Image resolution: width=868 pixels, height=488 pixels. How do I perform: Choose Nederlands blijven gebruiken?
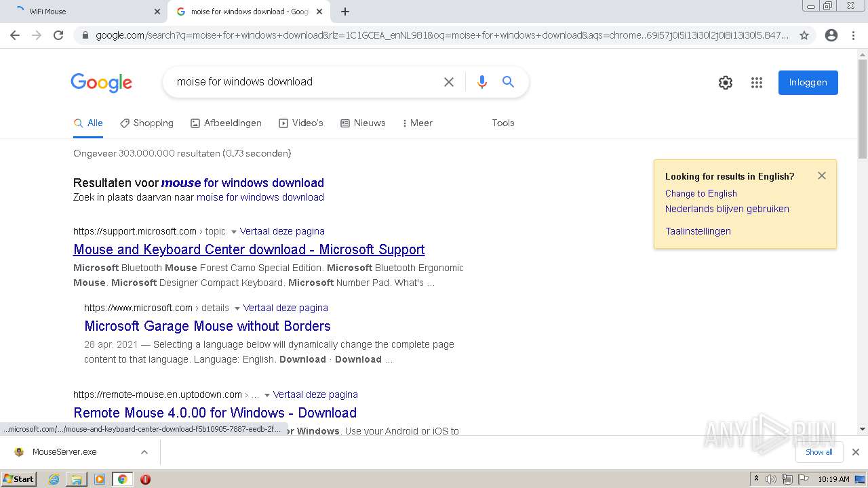tap(727, 209)
